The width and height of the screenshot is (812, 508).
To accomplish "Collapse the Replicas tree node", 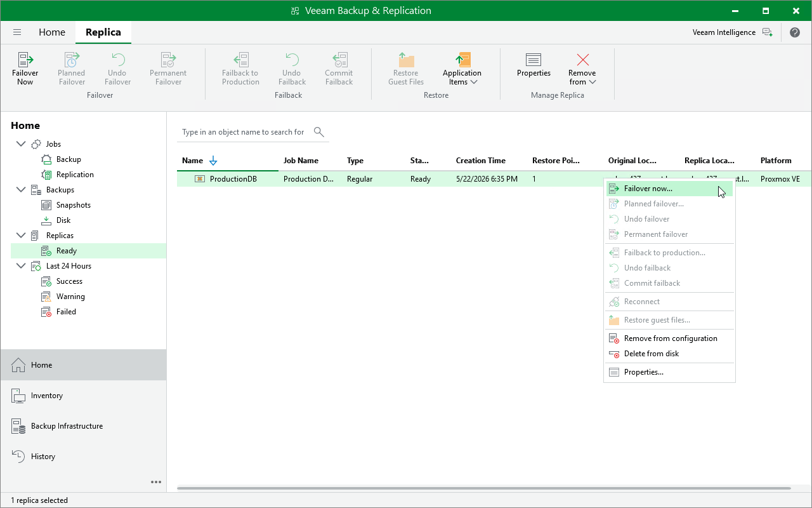I will click(21, 236).
